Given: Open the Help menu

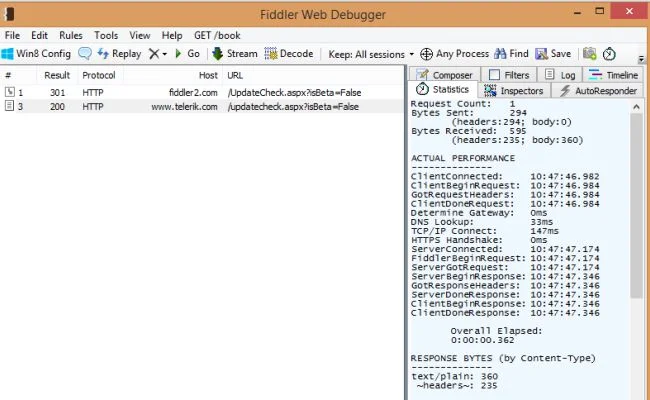Looking at the screenshot, I should tap(172, 35).
